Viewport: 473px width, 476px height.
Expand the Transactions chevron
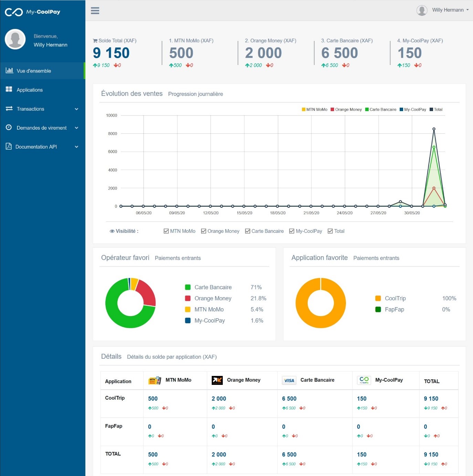(76, 109)
